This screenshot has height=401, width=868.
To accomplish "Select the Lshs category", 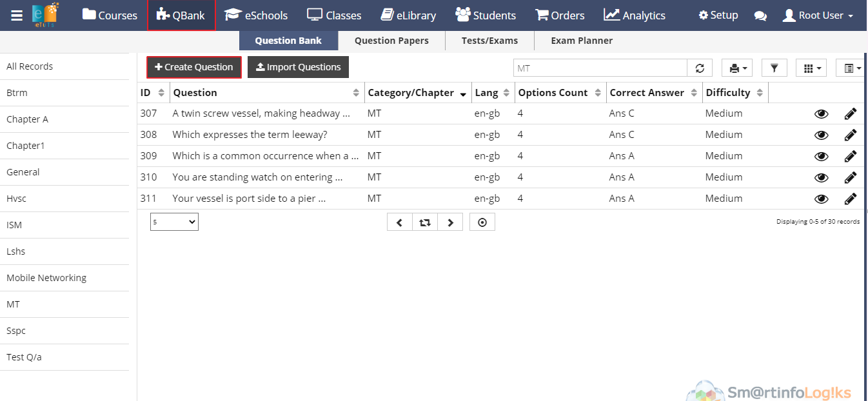I will click(x=64, y=251).
